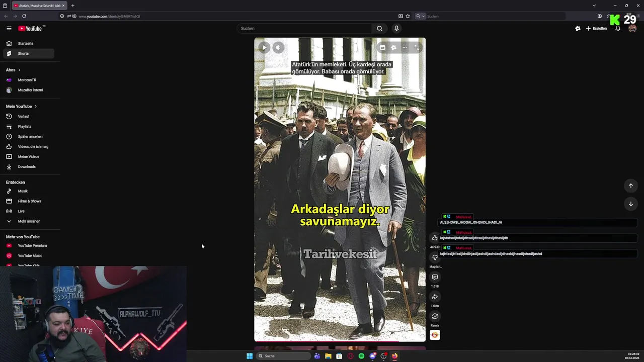Open the notifications bell
Screen dimensions: 644x362
coord(618,29)
